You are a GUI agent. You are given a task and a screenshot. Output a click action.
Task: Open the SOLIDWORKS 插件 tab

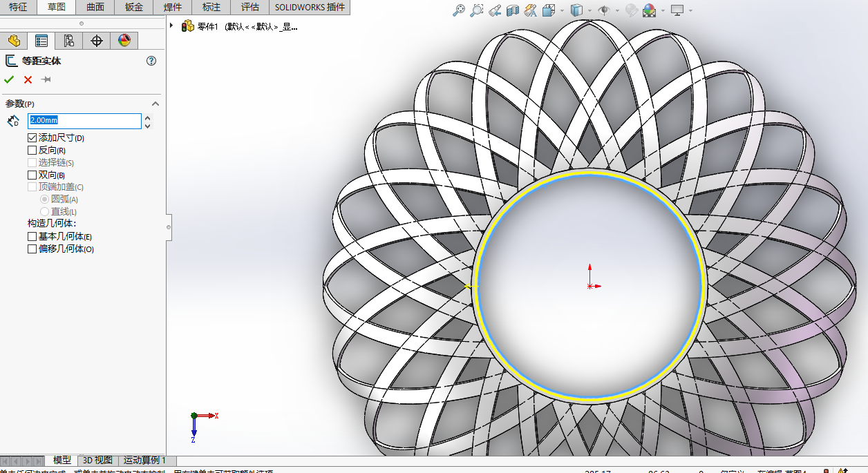click(x=310, y=7)
